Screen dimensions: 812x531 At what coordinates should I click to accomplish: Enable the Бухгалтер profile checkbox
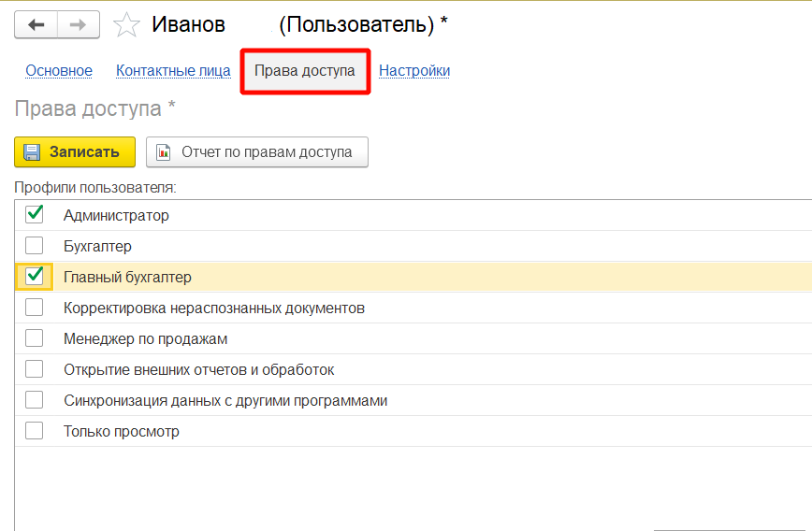[35, 246]
